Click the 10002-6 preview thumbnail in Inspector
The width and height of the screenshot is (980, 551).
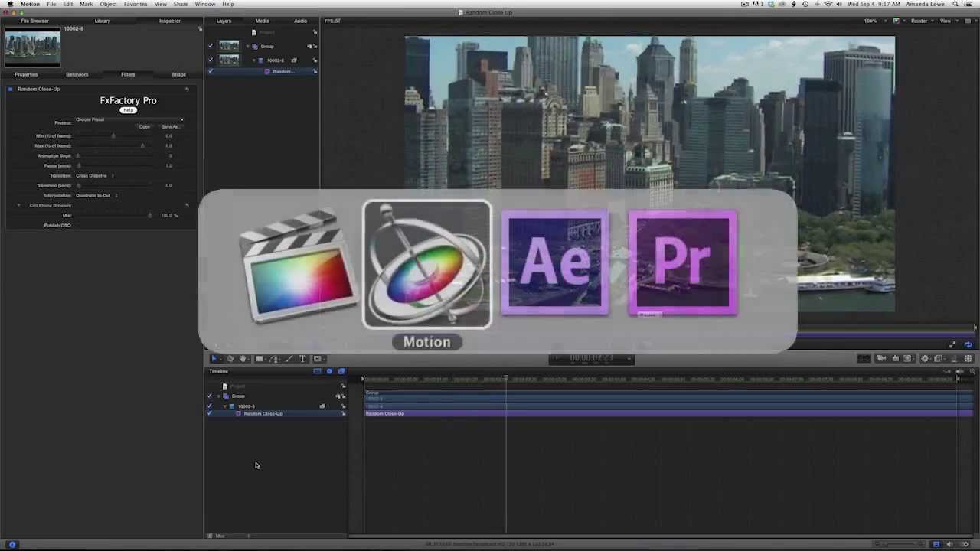32,48
